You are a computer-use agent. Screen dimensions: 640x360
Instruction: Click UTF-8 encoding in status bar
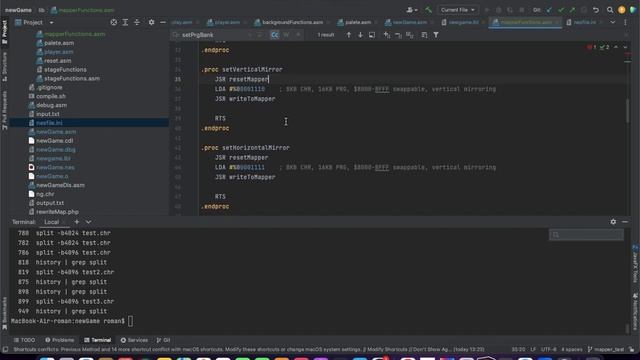point(549,349)
